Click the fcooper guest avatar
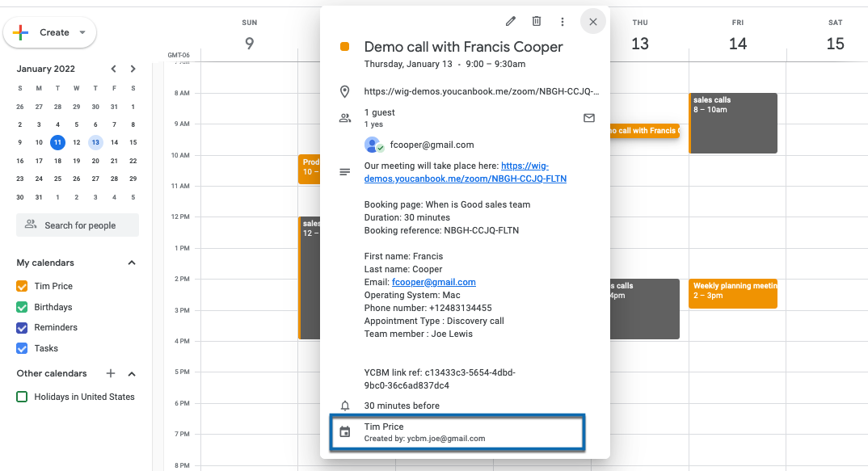 coord(373,145)
